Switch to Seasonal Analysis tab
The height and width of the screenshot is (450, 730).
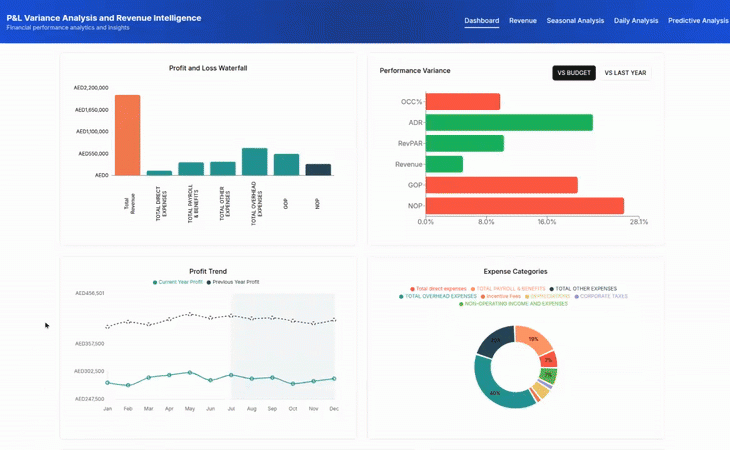[x=575, y=21]
